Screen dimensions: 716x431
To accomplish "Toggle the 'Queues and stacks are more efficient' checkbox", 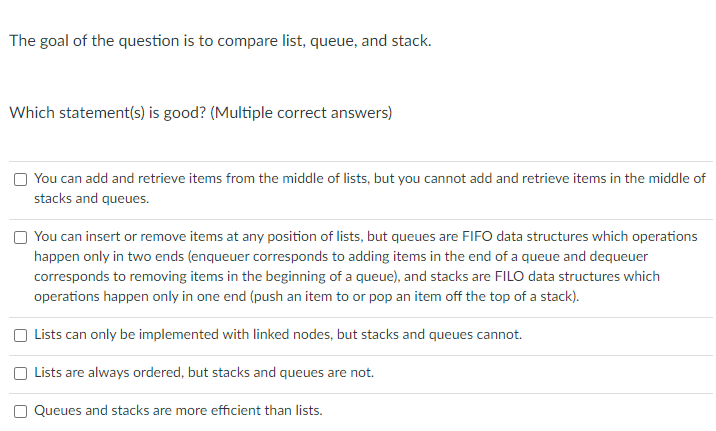I will pos(20,411).
